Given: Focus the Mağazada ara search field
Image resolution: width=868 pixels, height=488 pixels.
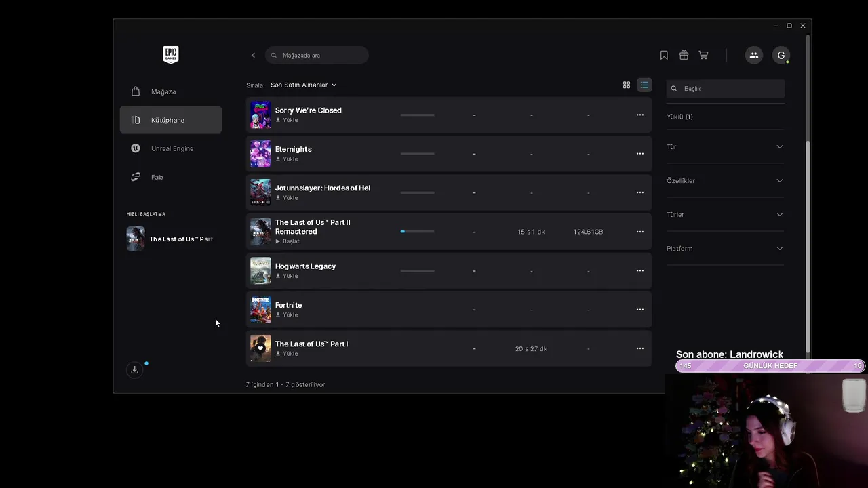Looking at the screenshot, I should click(317, 55).
